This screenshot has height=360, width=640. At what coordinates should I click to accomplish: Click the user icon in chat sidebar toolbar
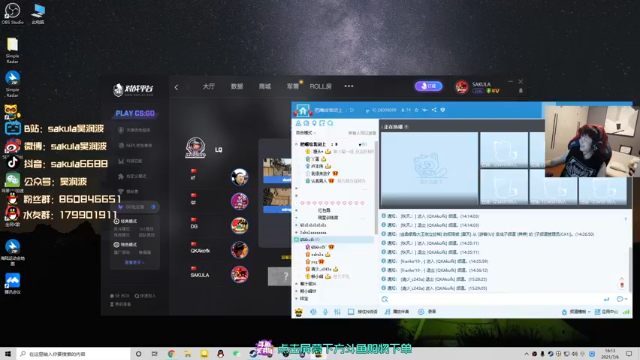click(x=298, y=123)
